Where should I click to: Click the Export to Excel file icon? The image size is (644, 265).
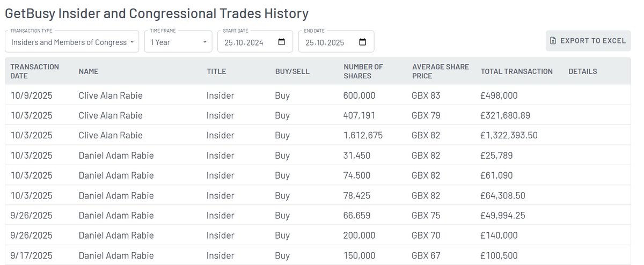553,41
